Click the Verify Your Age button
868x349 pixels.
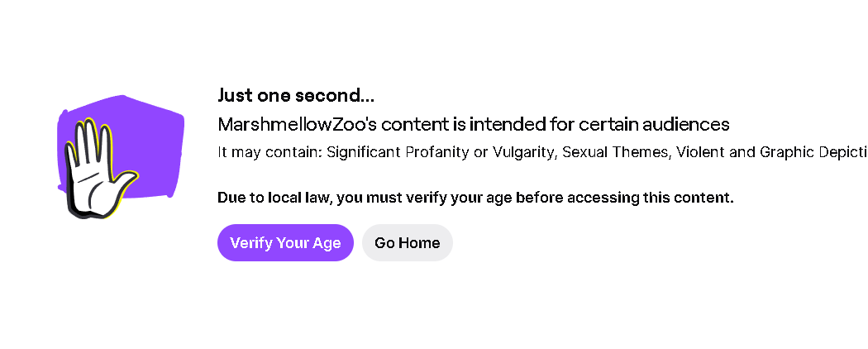pos(285,243)
